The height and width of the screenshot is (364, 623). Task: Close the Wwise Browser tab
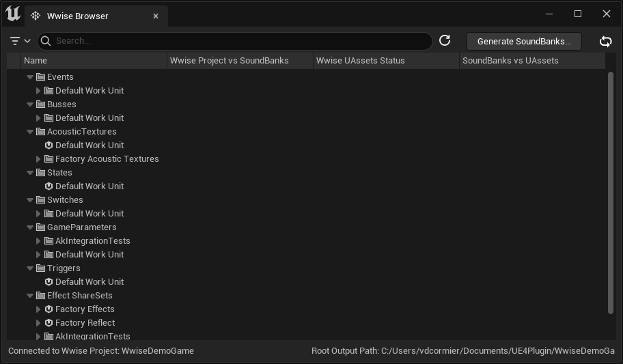[156, 16]
